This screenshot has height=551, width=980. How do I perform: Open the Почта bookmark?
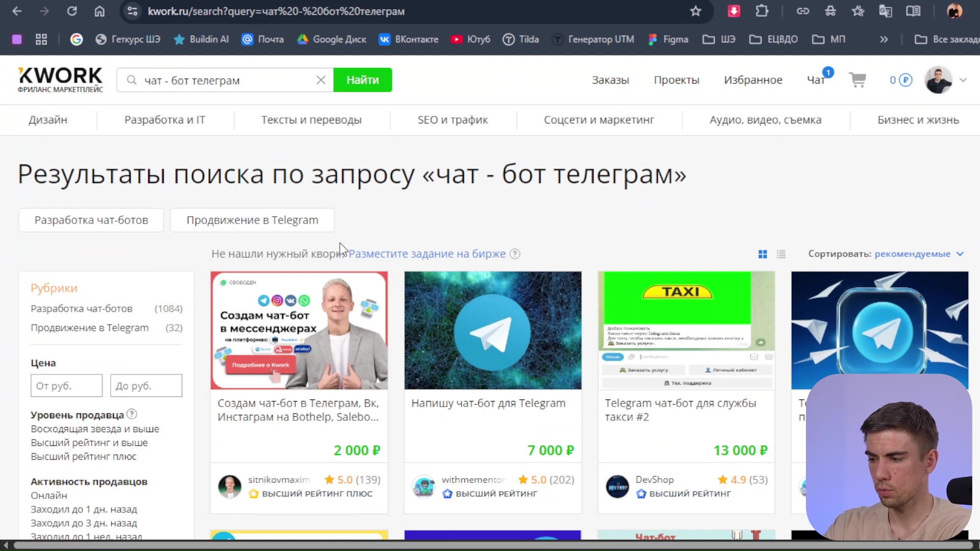tap(263, 39)
